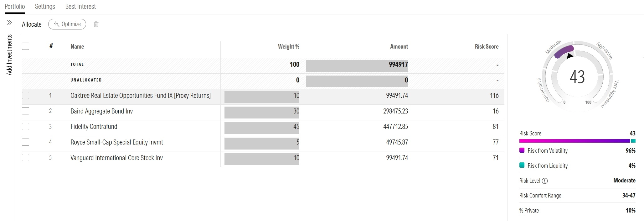This screenshot has height=221, width=644.
Task: Open the Best Interest tab
Action: click(80, 7)
